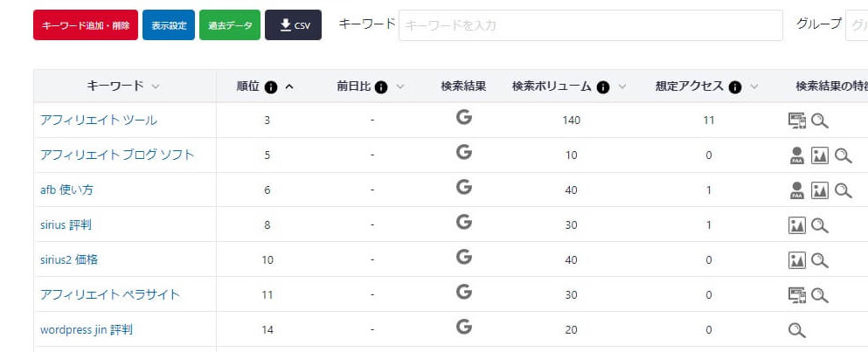Open Google results for afb 使い方
This screenshot has height=352, width=868.
464,188
